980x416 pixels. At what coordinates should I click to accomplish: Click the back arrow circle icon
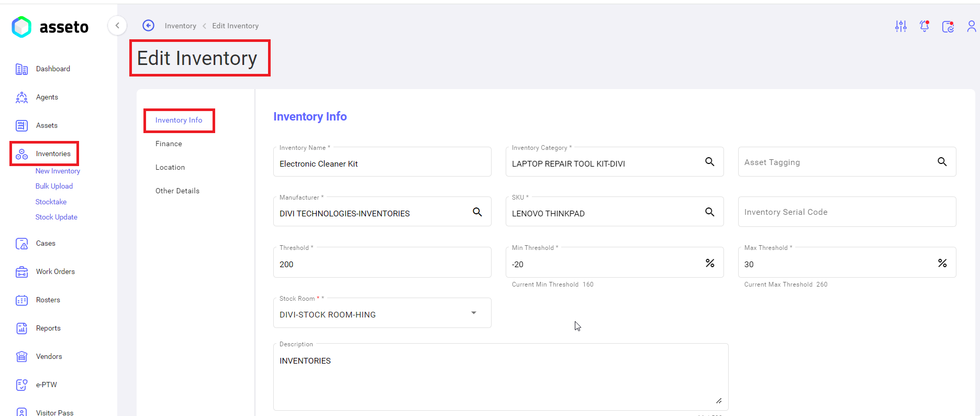coord(149,26)
